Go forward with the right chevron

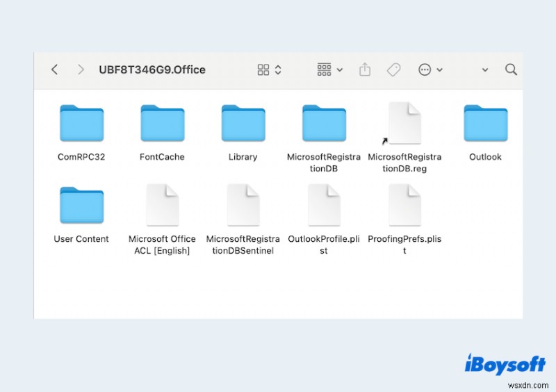tap(81, 70)
